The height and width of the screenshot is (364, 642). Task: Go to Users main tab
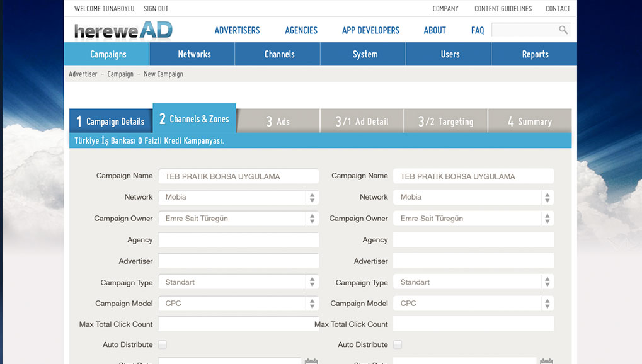[x=449, y=54]
